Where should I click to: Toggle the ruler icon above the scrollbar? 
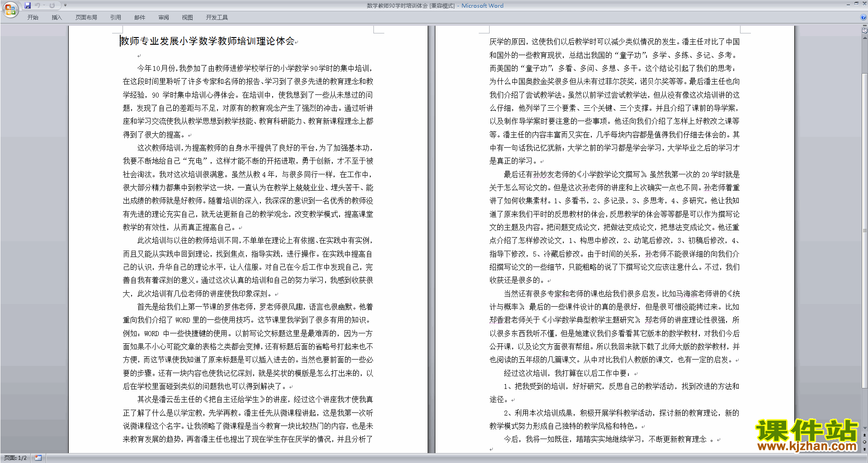[865, 31]
